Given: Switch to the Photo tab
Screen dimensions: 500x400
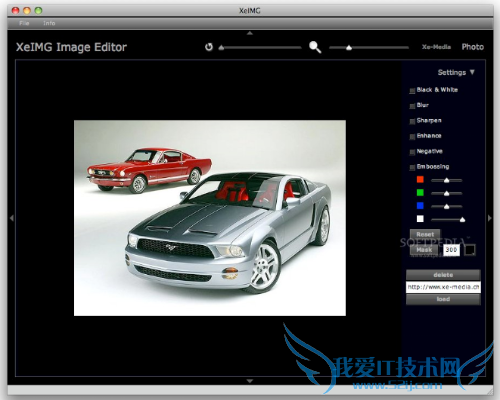Looking at the screenshot, I should [473, 47].
